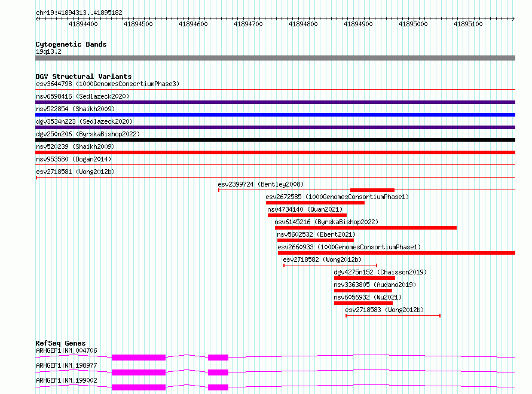Select the dgv4275n152 (Chaisson2019) bar
Screen dimensions: 532x394
[365, 278]
